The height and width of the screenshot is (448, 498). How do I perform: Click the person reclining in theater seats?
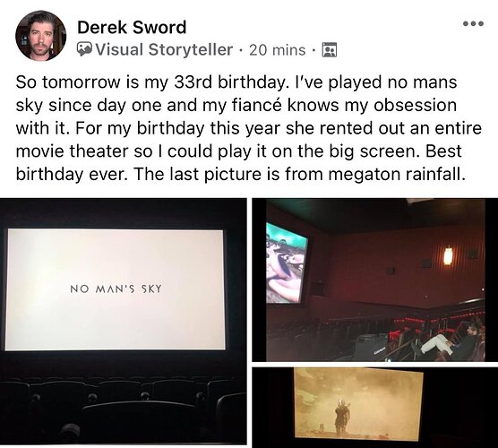[x=451, y=340]
